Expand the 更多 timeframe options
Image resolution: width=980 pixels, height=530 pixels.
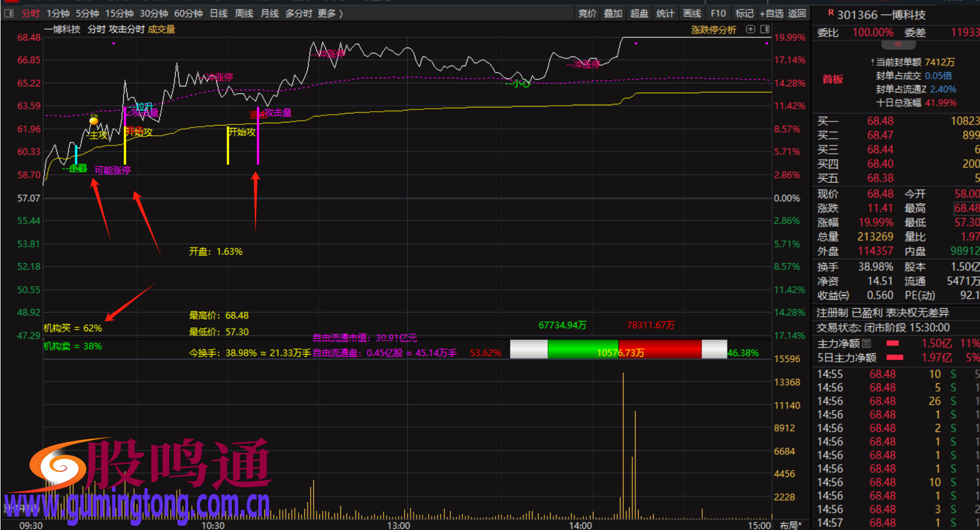click(330, 13)
